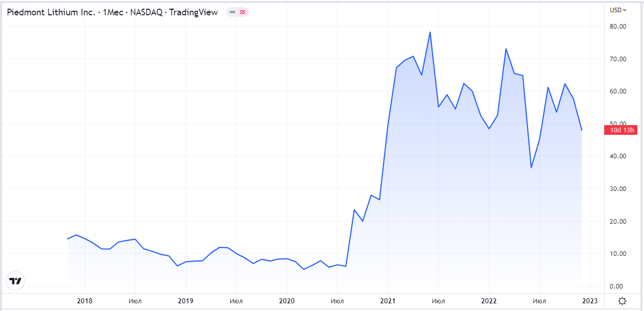Select the 1Мес interval label
This screenshot has height=311, width=644.
(112, 12)
